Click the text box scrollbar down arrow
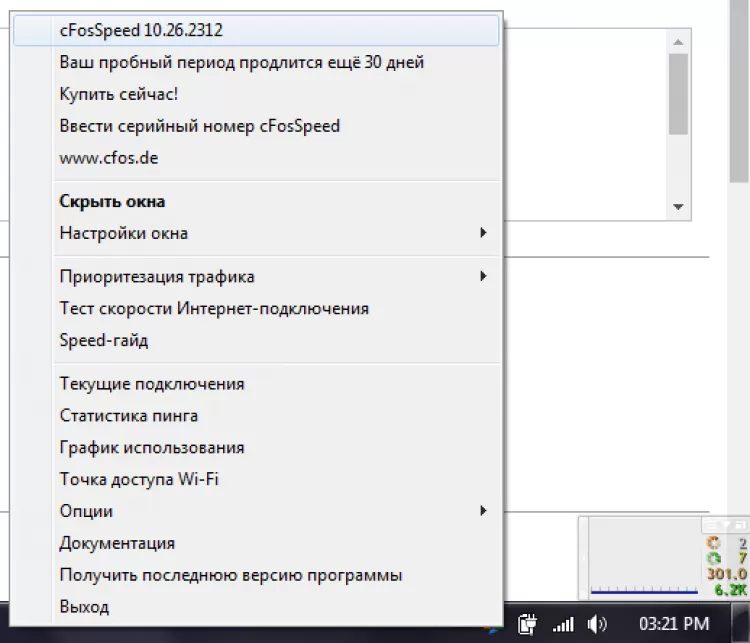The height and width of the screenshot is (643, 750). tap(678, 207)
